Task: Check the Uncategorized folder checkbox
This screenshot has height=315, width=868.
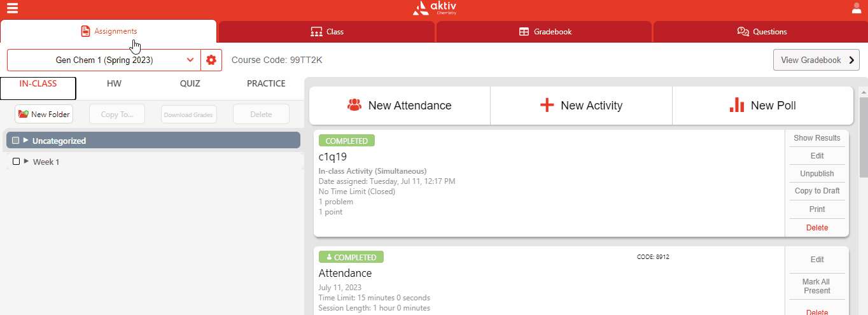Action: tap(16, 141)
